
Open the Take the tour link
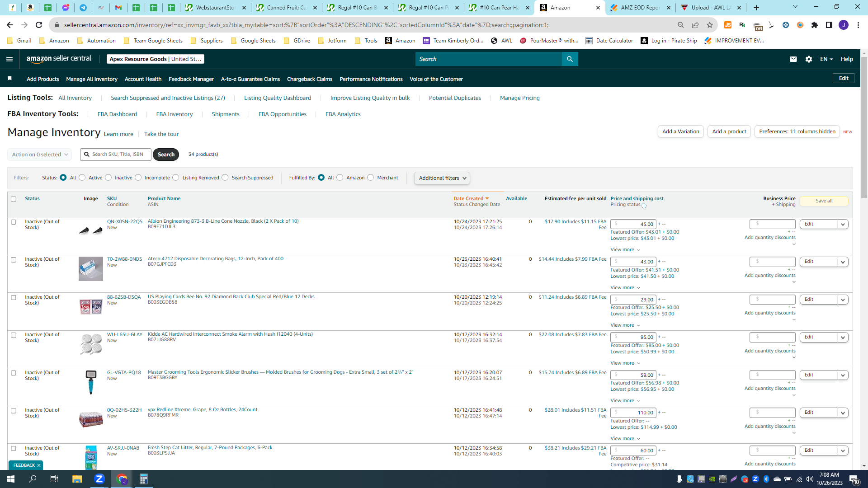(x=161, y=134)
